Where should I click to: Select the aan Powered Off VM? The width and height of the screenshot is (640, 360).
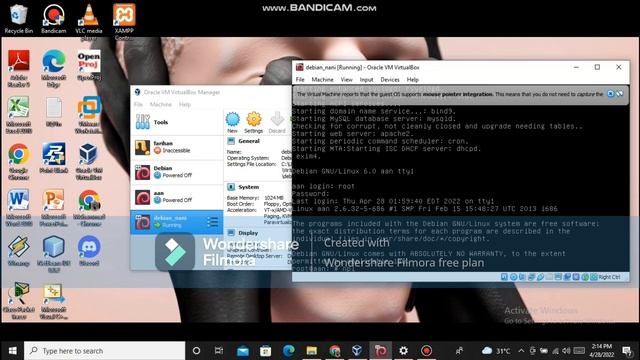[x=177, y=197]
